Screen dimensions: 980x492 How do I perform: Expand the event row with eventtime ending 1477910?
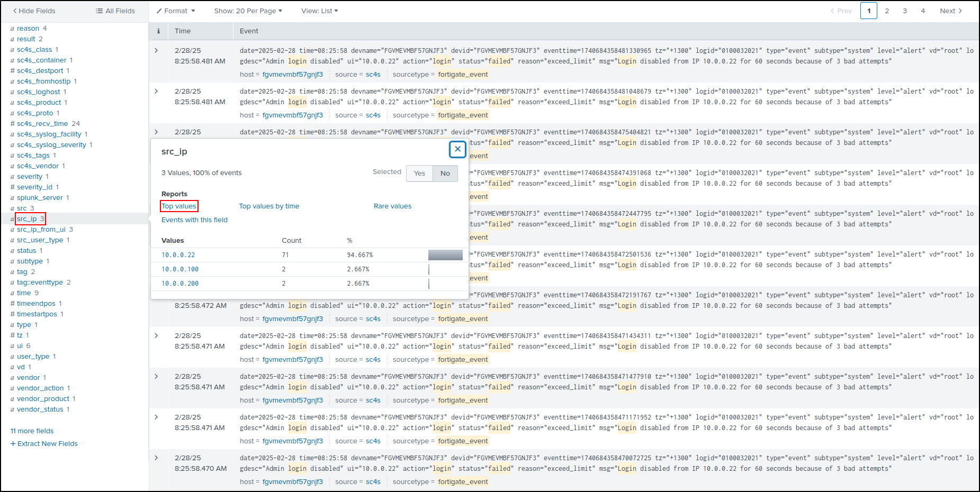[156, 376]
